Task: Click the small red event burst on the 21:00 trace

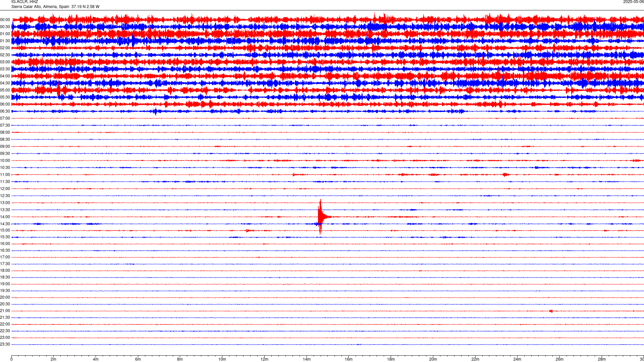Action: click(x=551, y=311)
